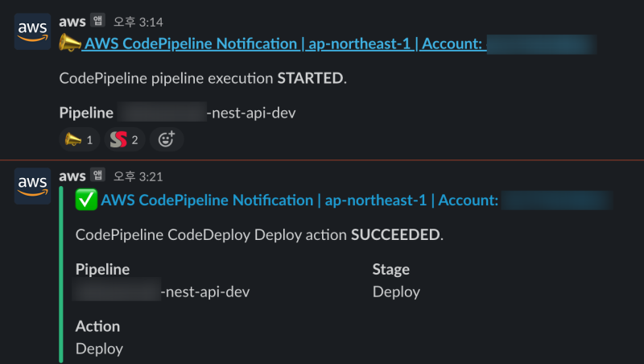The height and width of the screenshot is (364, 644).
Task: Click the Action field value Deploy
Action: pyautogui.click(x=99, y=349)
